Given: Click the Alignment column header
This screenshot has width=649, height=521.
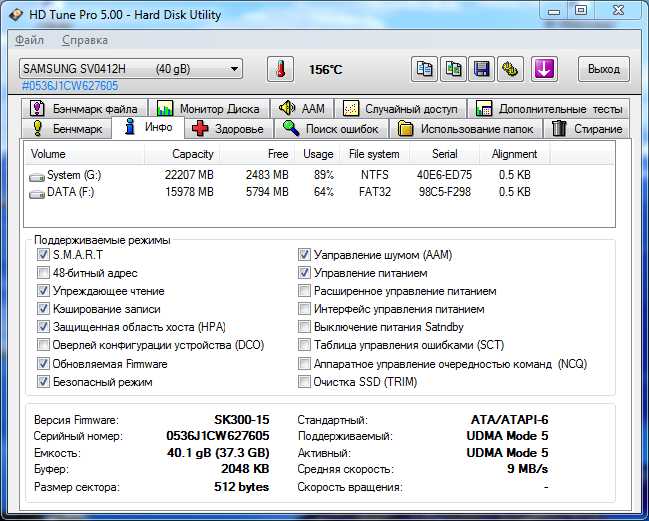Looking at the screenshot, I should click(514, 154).
